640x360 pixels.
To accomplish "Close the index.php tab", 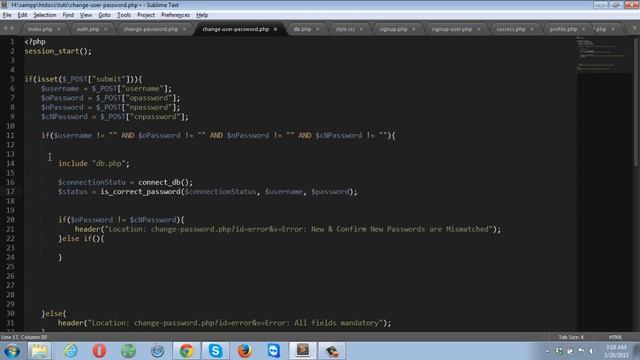I will (x=59, y=29).
